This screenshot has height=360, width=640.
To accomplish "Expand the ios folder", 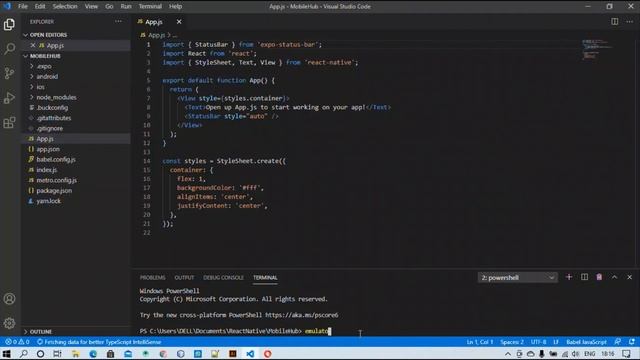I will pos(40,87).
